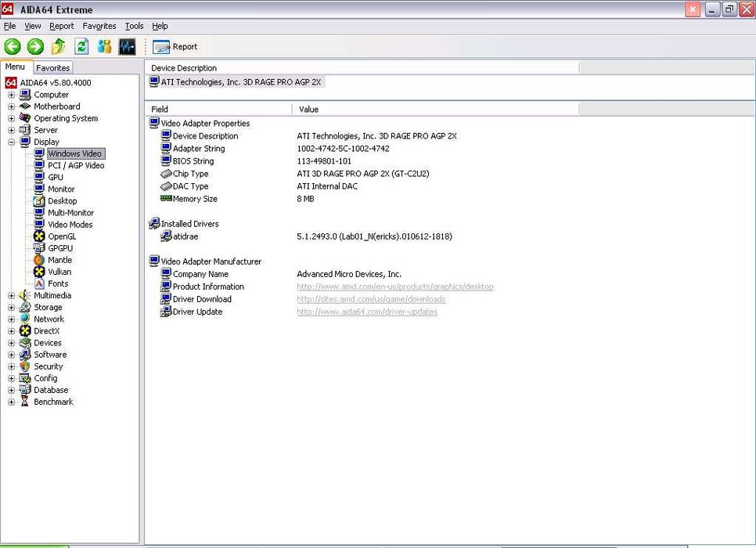Click the Value column header
The height and width of the screenshot is (548, 756).
tap(435, 109)
